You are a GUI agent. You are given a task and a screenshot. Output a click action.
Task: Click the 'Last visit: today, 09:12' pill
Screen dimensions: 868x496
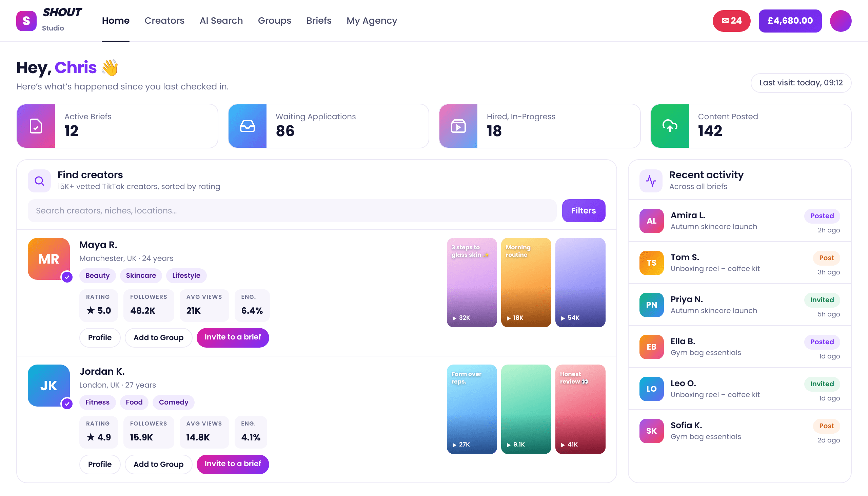coord(801,83)
